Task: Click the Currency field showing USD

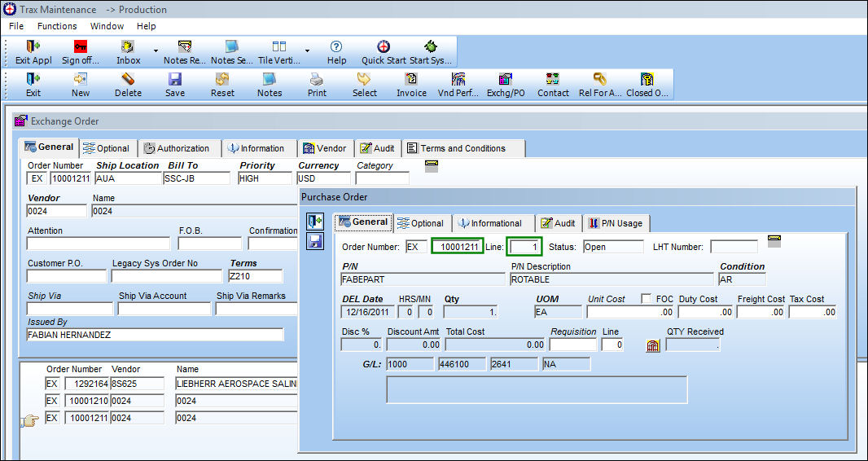Action: (324, 178)
